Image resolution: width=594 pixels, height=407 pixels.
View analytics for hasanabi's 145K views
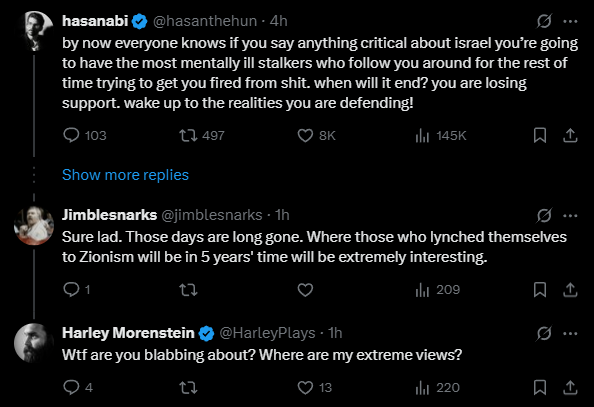(x=422, y=135)
